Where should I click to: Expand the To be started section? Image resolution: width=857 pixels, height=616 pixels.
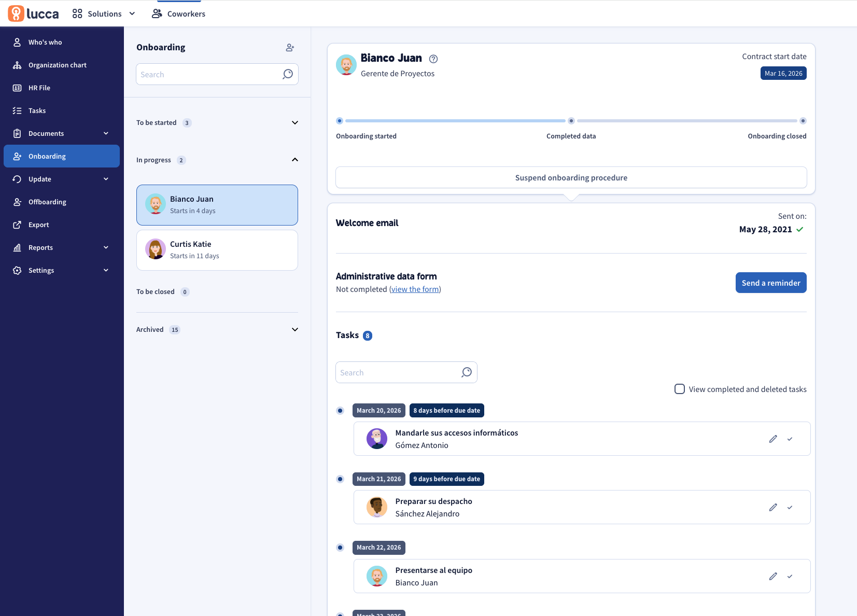[295, 123]
